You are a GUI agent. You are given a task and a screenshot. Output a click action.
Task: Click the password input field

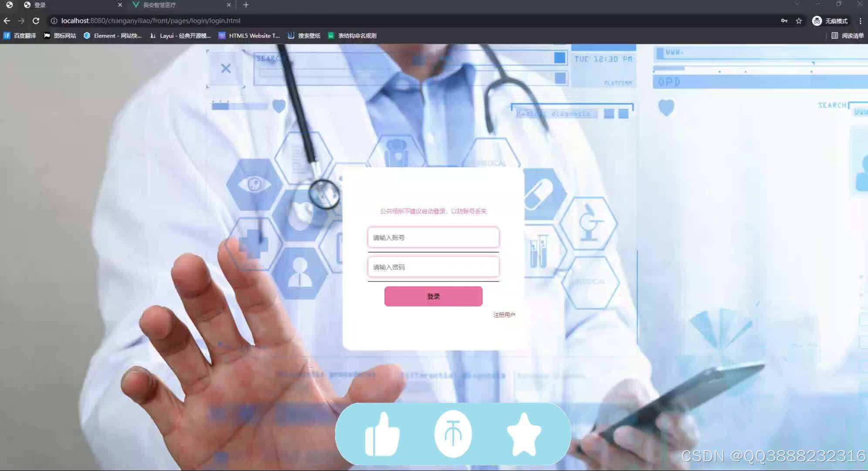[433, 267]
